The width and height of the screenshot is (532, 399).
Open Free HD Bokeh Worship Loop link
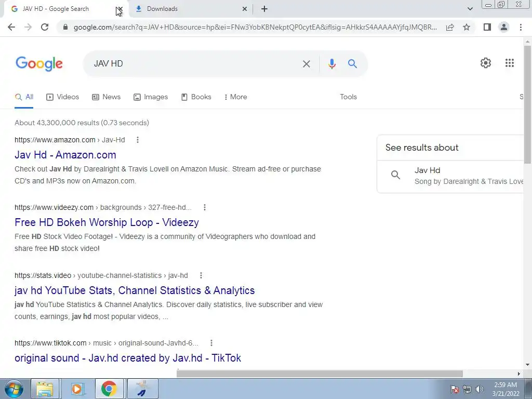(x=107, y=222)
